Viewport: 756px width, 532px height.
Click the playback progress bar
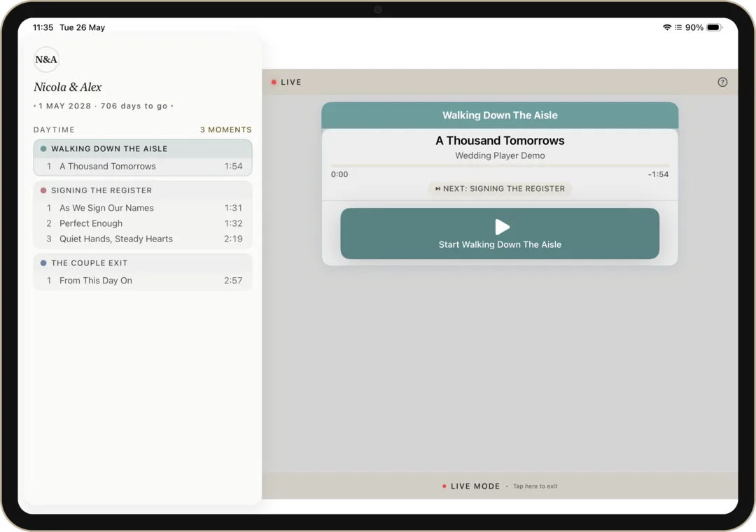click(500, 165)
